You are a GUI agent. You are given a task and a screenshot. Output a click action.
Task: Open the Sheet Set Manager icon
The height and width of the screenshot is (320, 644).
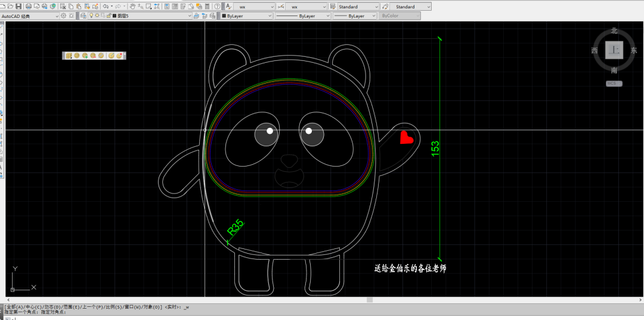click(191, 6)
